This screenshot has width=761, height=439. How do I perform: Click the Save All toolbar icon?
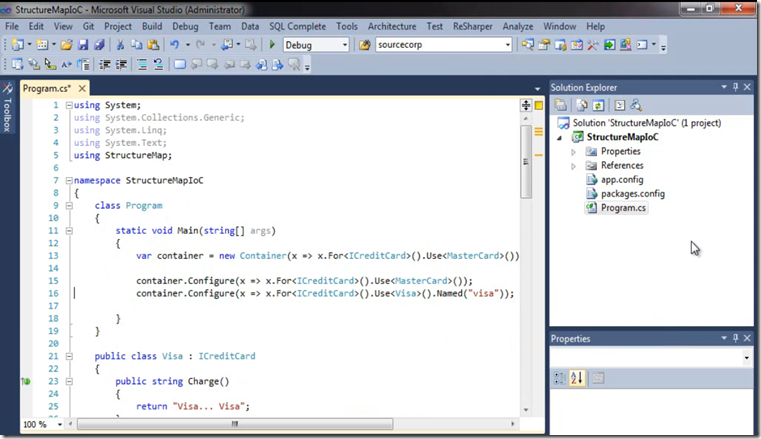tap(99, 45)
